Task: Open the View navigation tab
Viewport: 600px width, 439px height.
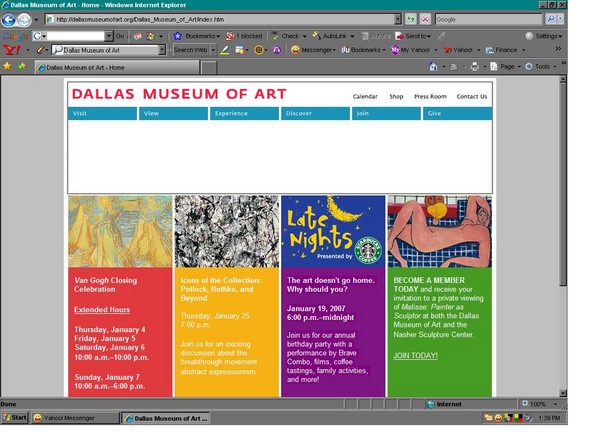Action: [173, 114]
